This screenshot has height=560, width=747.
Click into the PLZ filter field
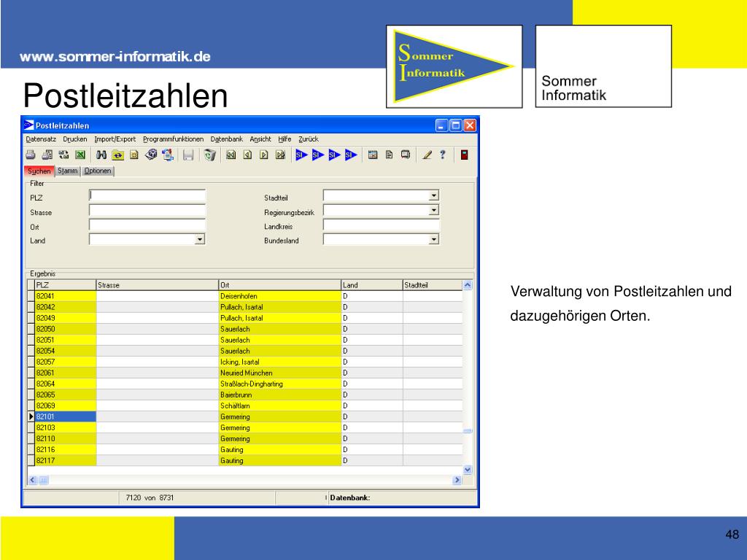click(147, 195)
